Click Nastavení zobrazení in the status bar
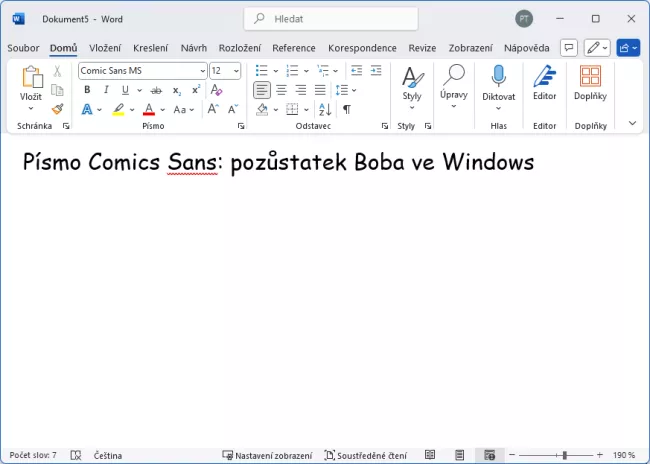The width and height of the screenshot is (650, 464). [266, 454]
